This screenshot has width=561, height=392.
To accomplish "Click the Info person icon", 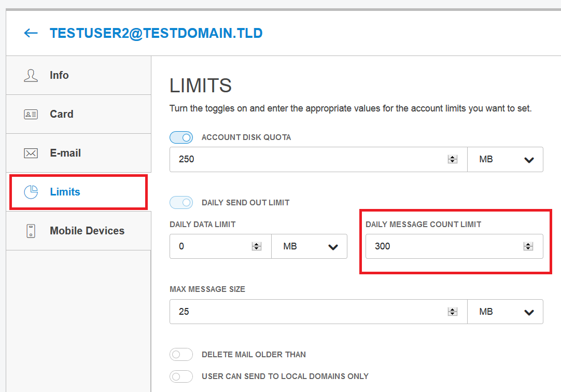I will tap(31, 76).
